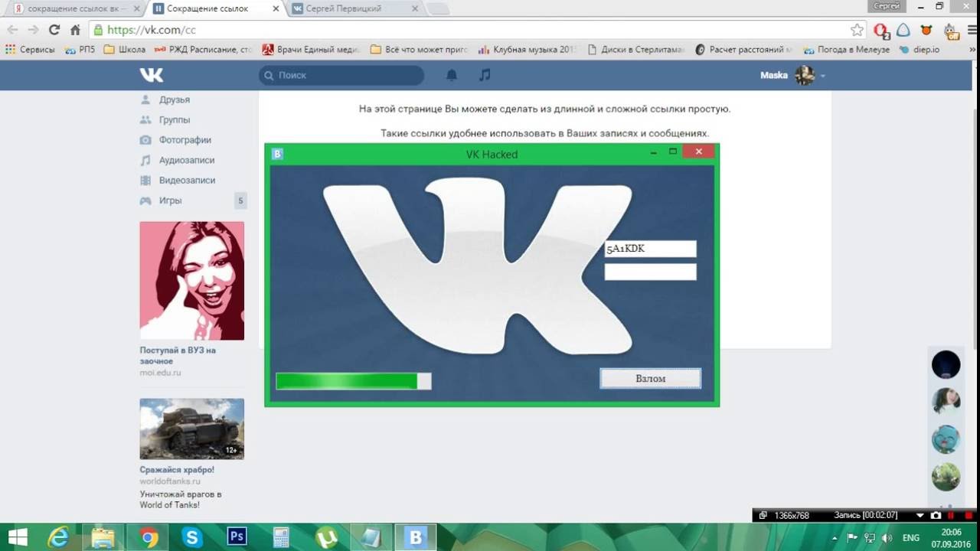
Task: Open the VK notifications bell
Action: 452,75
